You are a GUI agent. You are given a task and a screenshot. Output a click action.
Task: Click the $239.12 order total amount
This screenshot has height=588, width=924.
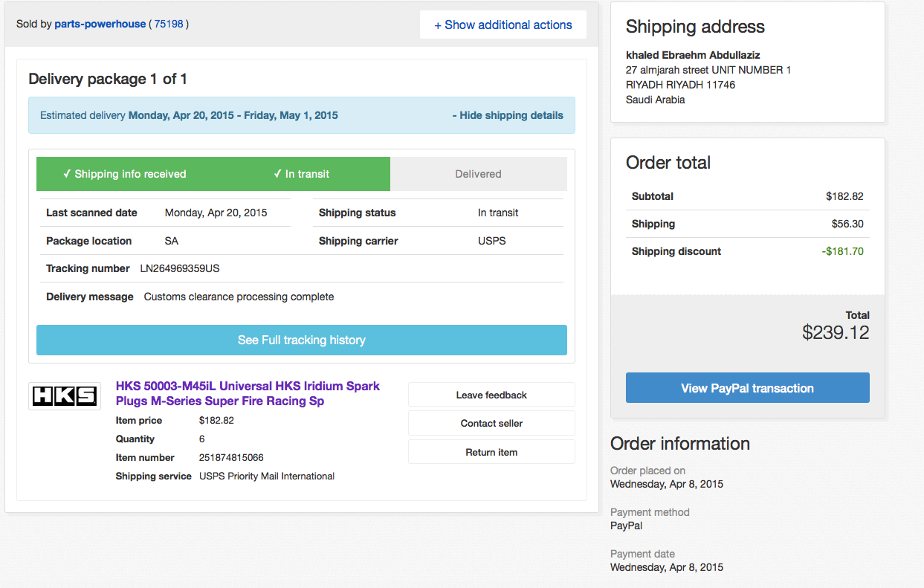point(836,332)
